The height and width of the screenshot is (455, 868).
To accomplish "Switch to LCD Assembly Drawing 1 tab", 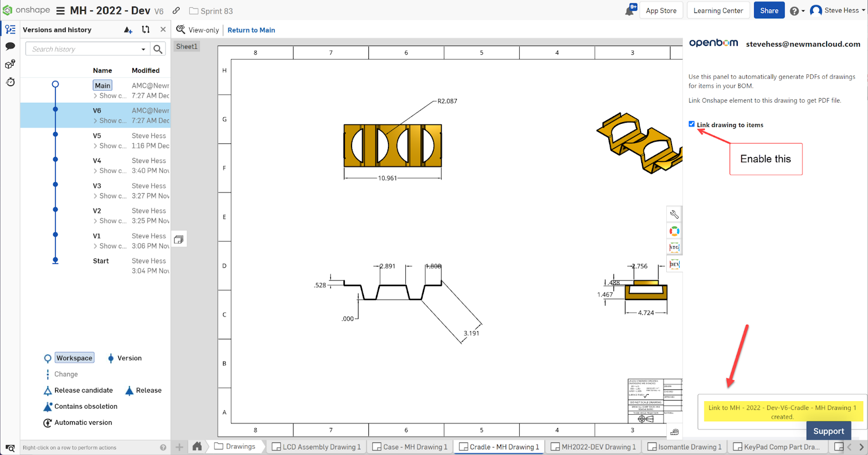I will click(x=316, y=447).
